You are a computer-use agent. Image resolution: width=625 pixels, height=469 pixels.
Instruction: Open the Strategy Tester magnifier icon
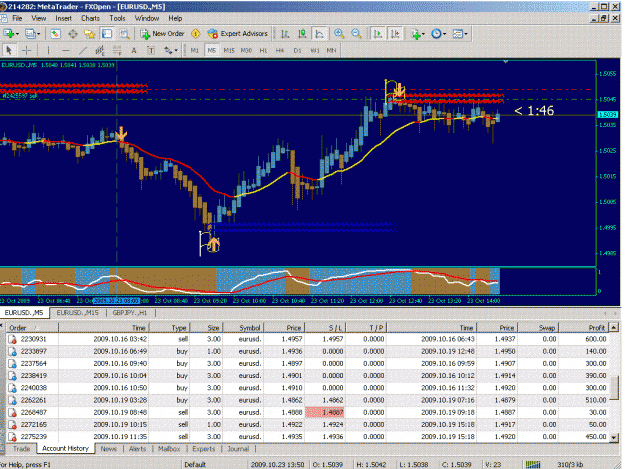click(125, 34)
